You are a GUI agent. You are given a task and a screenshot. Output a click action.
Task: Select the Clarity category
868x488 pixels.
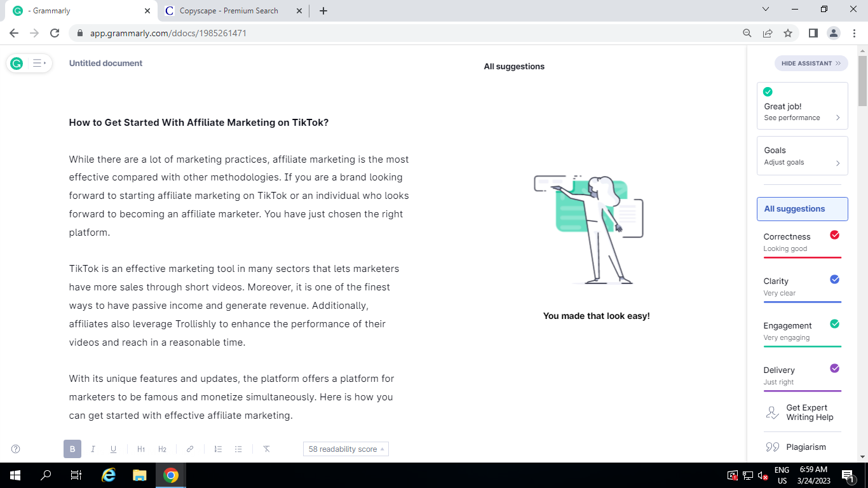click(x=802, y=287)
